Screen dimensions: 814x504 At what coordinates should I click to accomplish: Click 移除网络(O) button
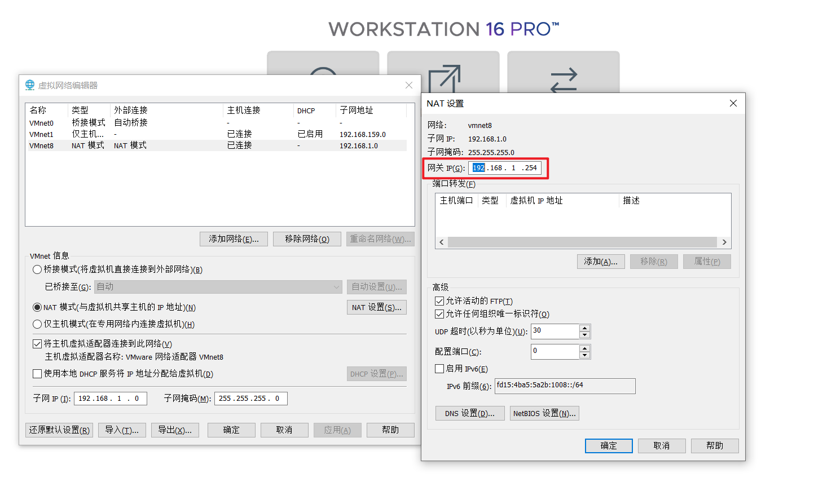307,239
